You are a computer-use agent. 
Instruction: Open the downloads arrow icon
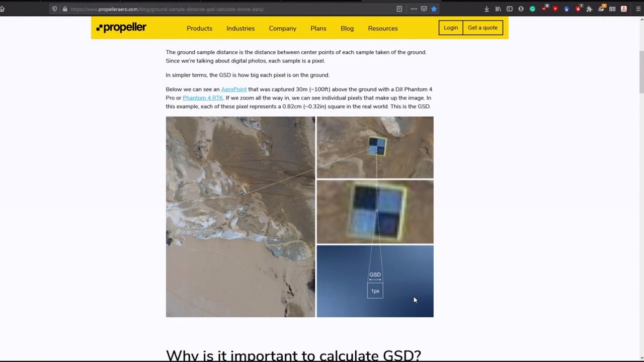487,9
